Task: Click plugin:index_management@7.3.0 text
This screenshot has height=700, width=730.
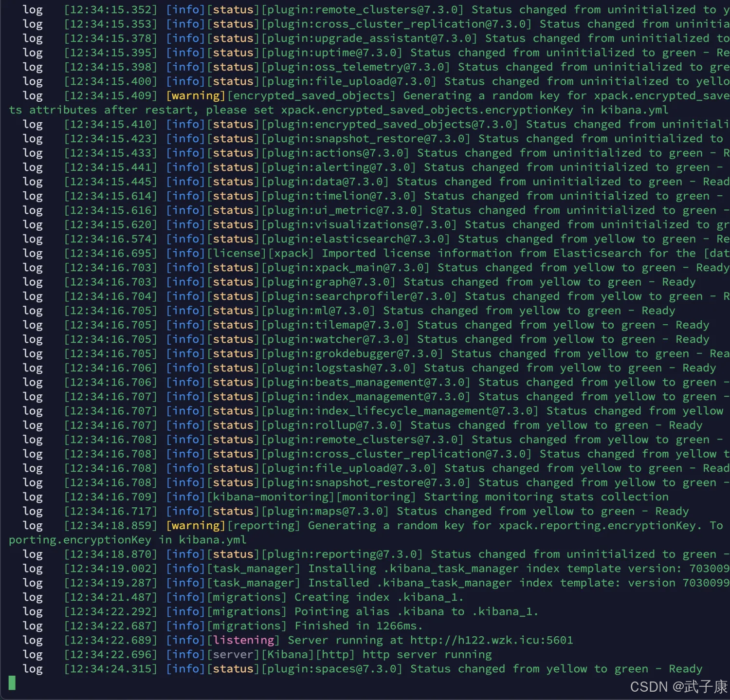Action: coord(366,397)
